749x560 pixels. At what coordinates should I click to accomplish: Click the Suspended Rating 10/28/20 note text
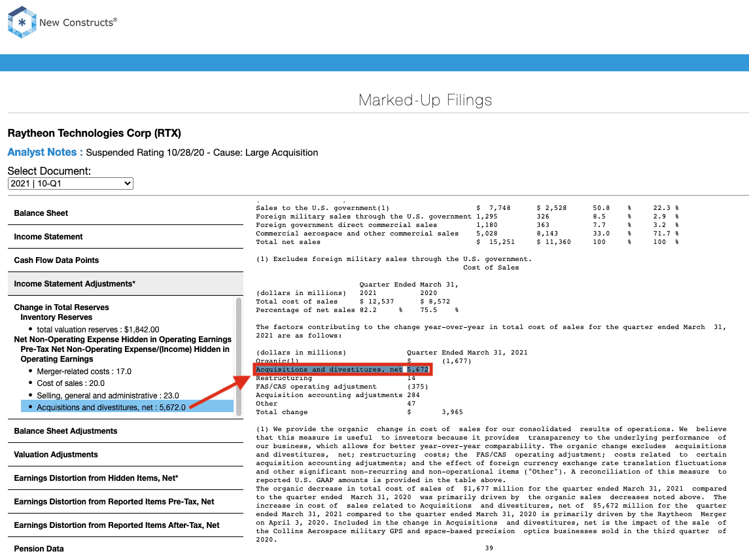pyautogui.click(x=202, y=152)
